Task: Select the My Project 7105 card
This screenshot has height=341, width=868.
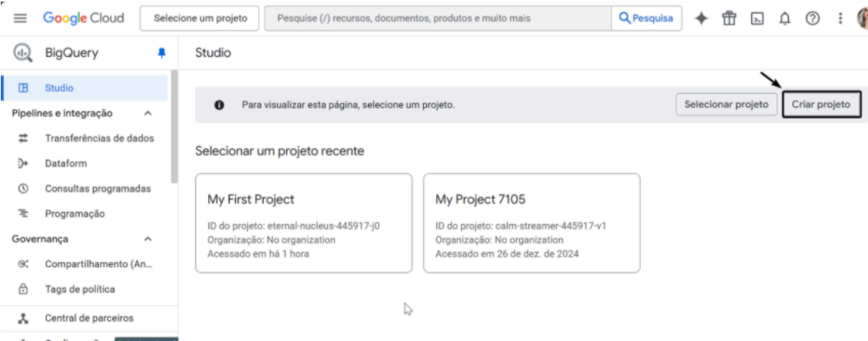Action: tap(532, 223)
